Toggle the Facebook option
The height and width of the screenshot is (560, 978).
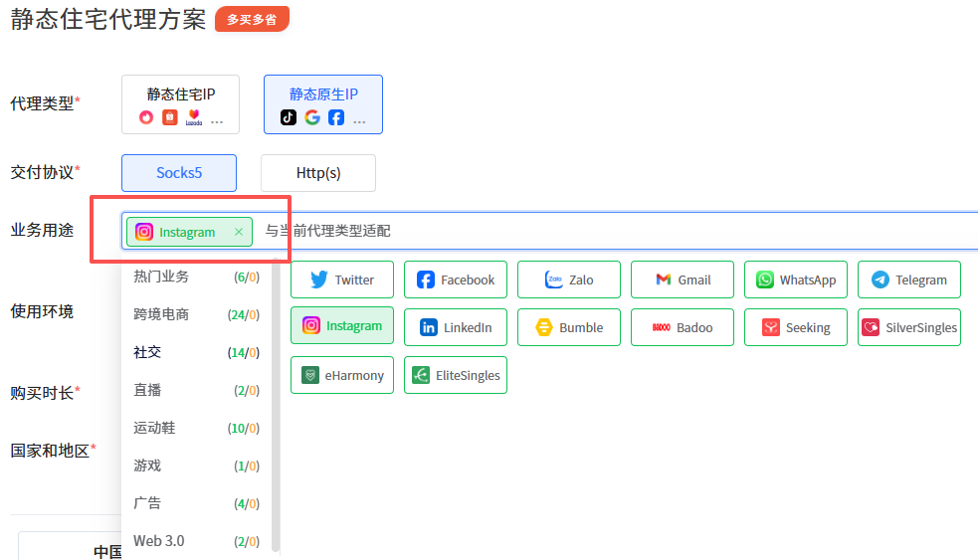pyautogui.click(x=456, y=280)
